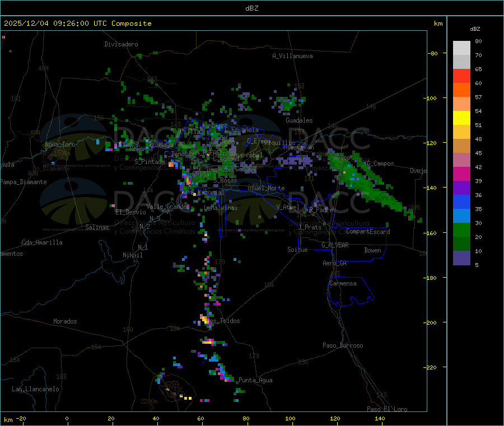The image size is (504, 426).
Task: Click the S_Rosas map label
Action: click(x=225, y=180)
